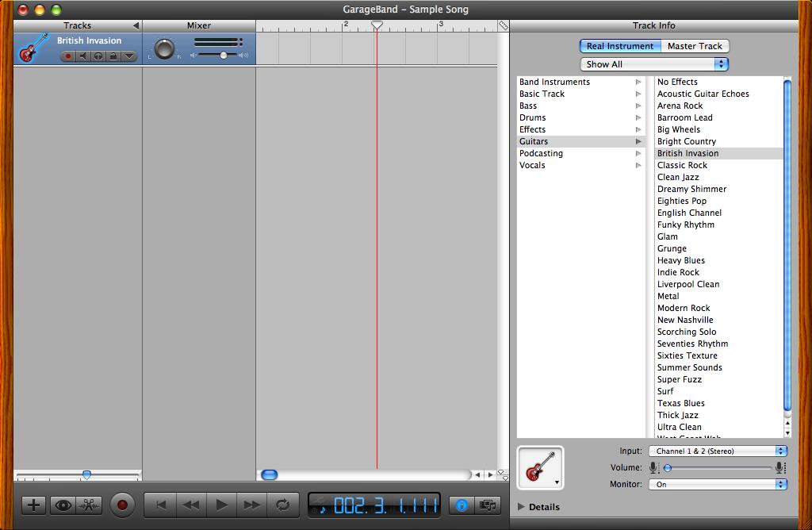Image resolution: width=812 pixels, height=530 pixels.
Task: Switch to the Master Track tab
Action: click(695, 46)
